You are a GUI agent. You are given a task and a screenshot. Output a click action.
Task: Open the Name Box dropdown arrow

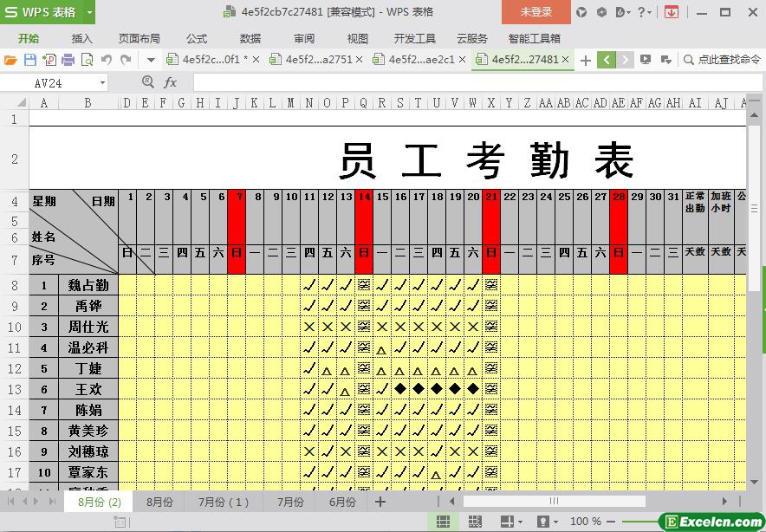point(102,82)
